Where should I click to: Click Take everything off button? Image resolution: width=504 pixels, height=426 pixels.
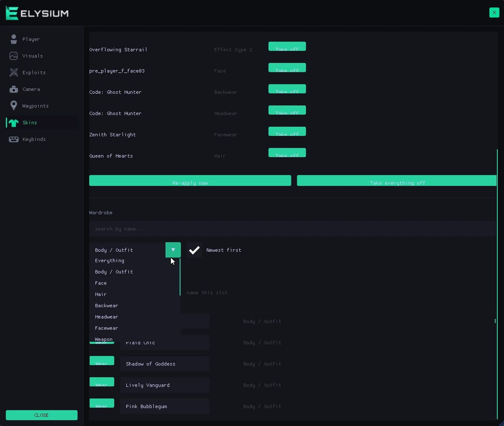coord(397,180)
